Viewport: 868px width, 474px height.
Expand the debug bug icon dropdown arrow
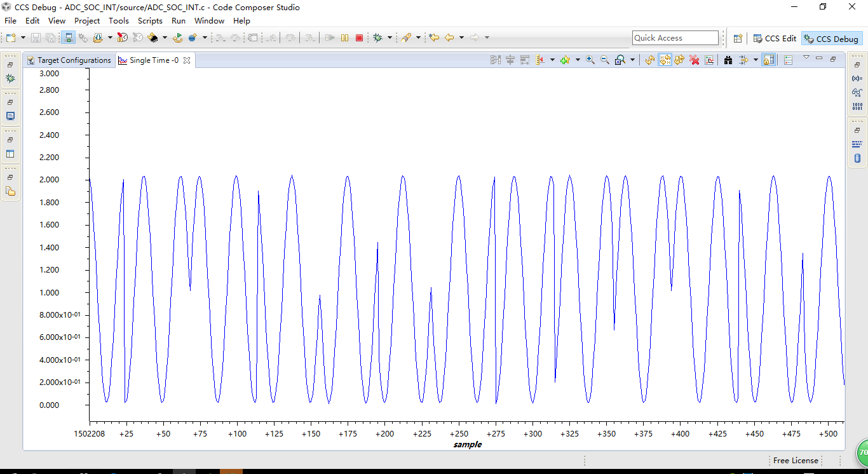(390, 38)
